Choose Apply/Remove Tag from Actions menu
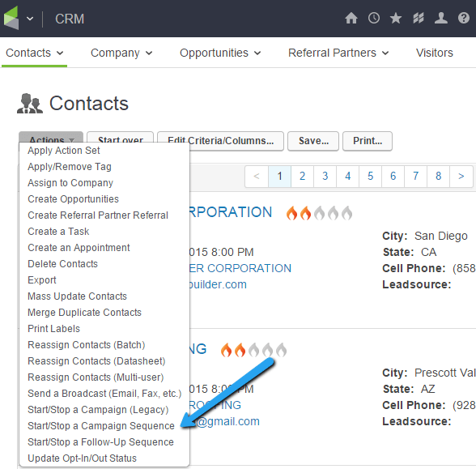The height and width of the screenshot is (469, 476). [70, 167]
